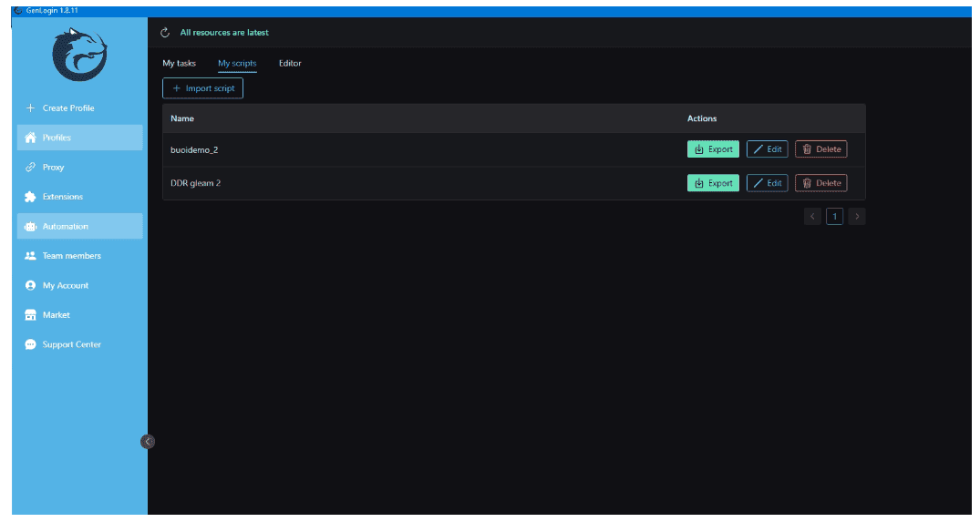Select page 1 in pagination
This screenshot has height=522, width=980.
tap(834, 216)
